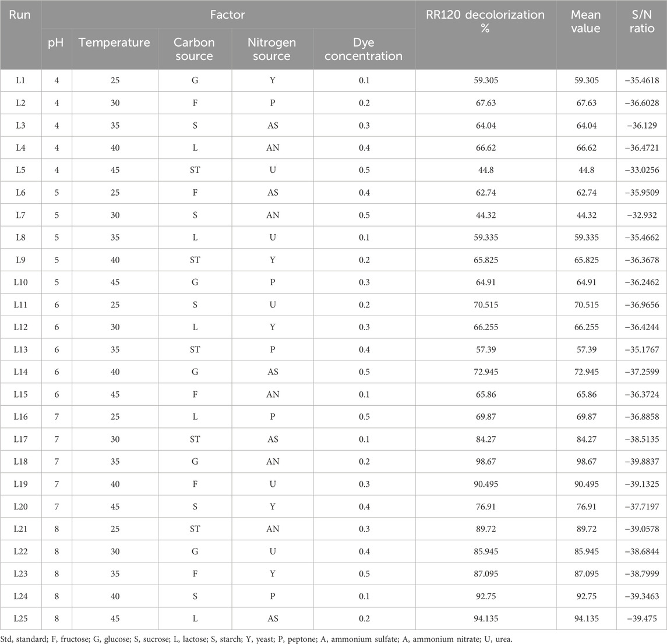This screenshot has height=644, width=667.
Task: Click the L18 run label
Action: pos(21,462)
